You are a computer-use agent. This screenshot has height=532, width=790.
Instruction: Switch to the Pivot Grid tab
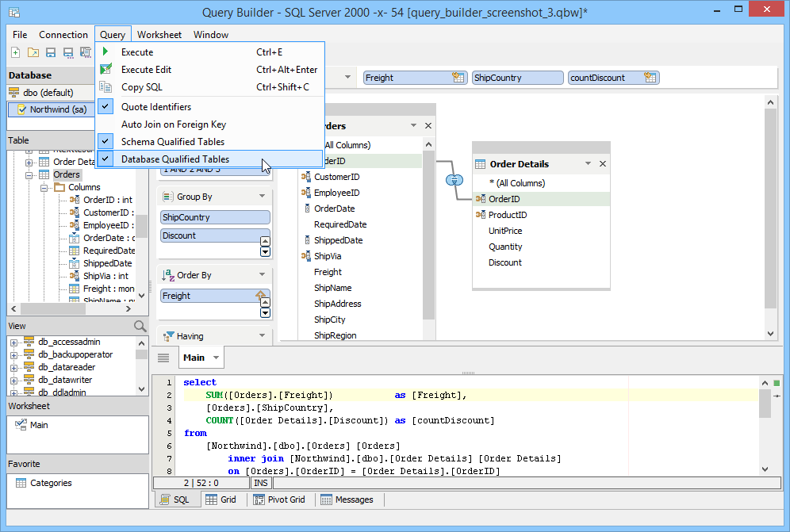pos(280,499)
